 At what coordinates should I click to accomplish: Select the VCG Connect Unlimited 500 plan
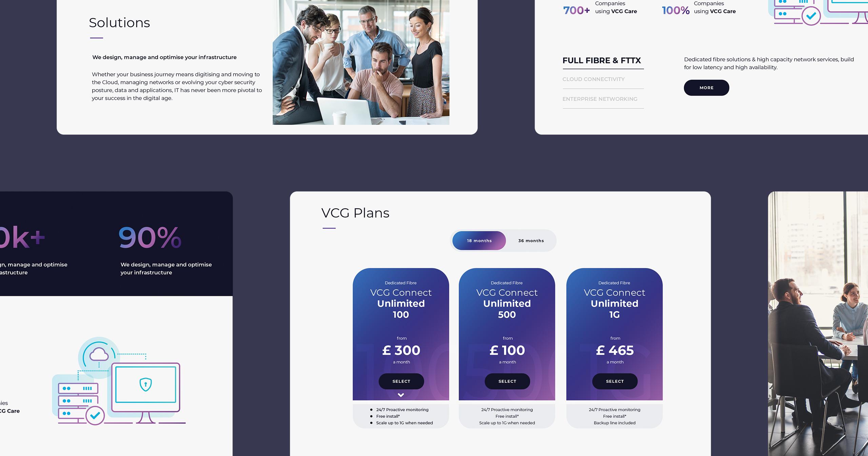508,381
